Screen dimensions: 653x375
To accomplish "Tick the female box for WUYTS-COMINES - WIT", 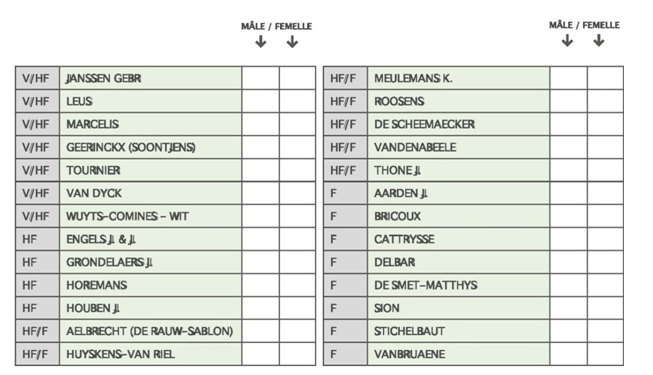I will [297, 216].
